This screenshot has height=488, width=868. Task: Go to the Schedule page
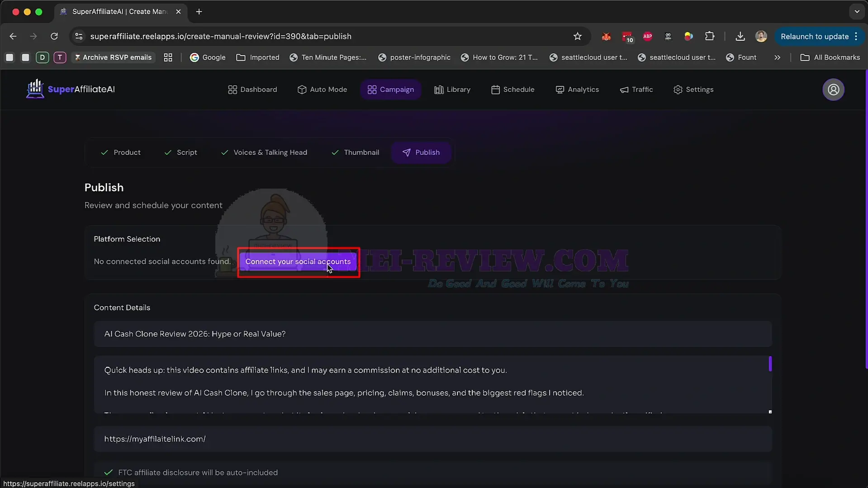click(x=512, y=90)
